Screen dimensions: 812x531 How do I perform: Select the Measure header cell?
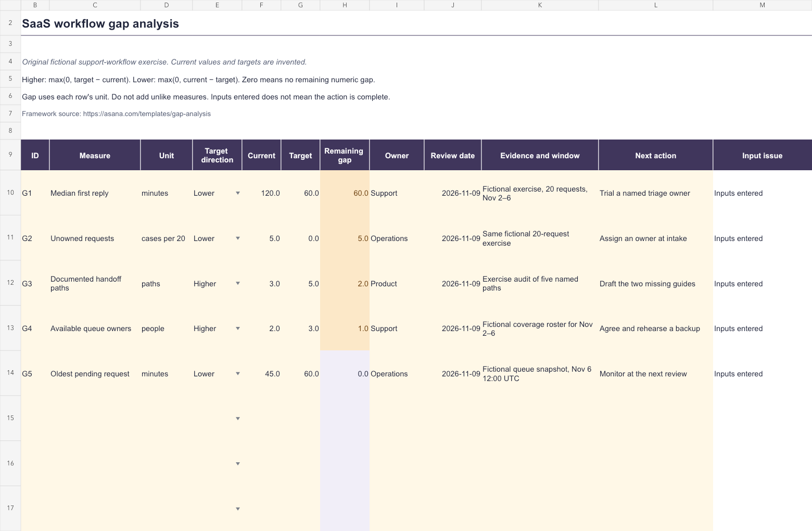click(95, 155)
